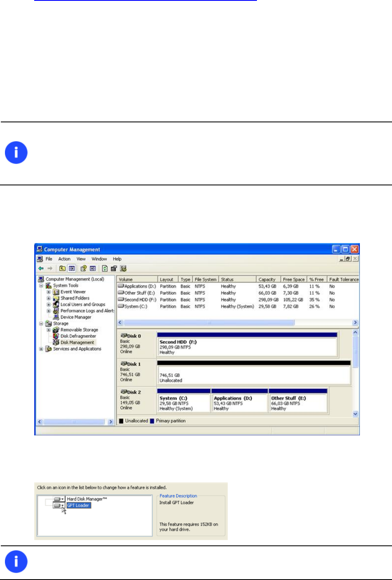Select the Disk Defragmenter tree item
This screenshot has width=392, height=580.
coord(78,336)
